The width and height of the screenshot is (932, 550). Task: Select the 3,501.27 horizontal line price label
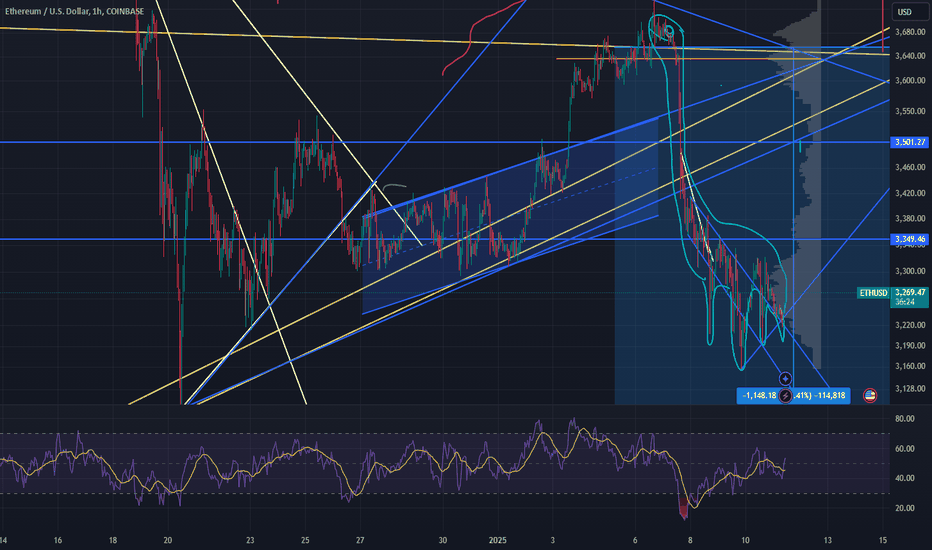[909, 142]
